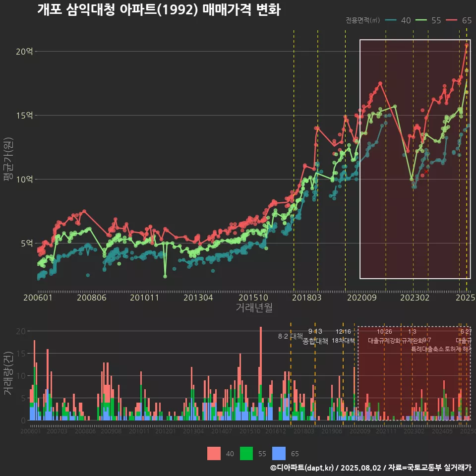Select the blue 65 swatch in bottom legend
The image size is (476, 476).
click(x=279, y=454)
